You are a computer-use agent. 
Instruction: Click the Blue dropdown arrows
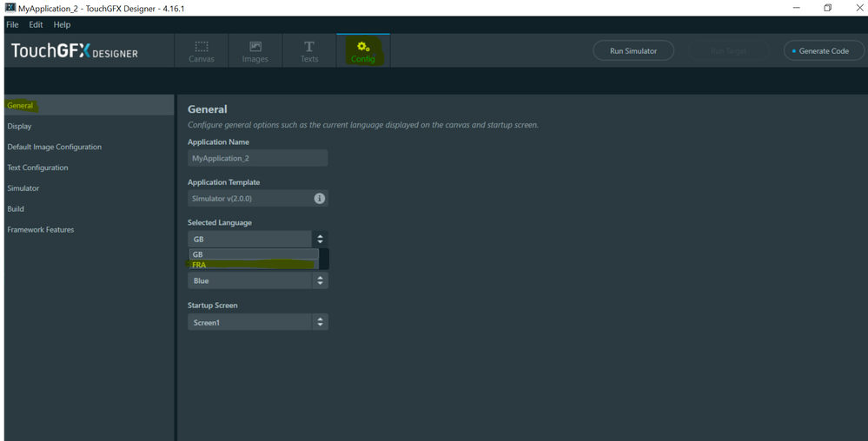click(320, 280)
